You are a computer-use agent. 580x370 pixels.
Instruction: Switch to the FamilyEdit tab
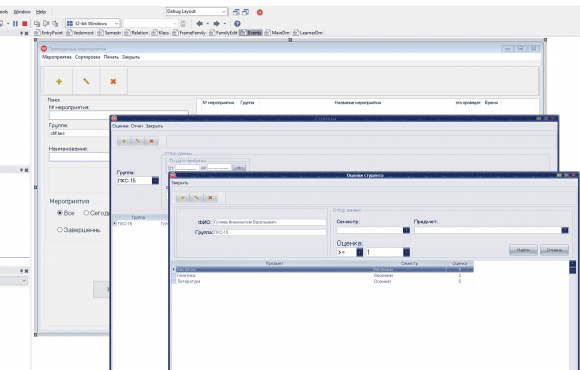223,33
